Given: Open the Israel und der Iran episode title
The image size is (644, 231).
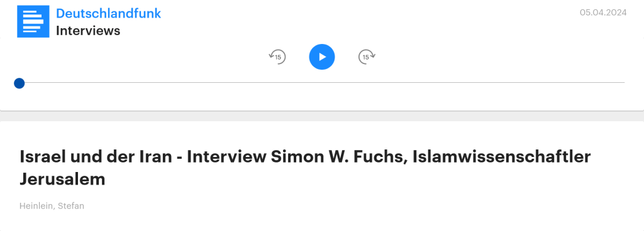Looking at the screenshot, I should pyautogui.click(x=305, y=168).
